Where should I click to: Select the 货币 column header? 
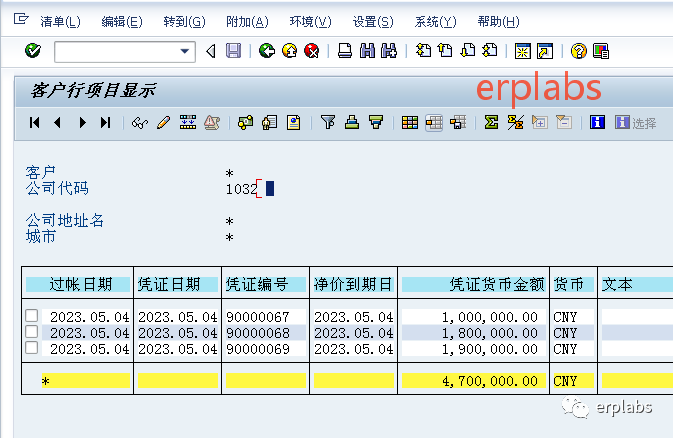pos(573,284)
